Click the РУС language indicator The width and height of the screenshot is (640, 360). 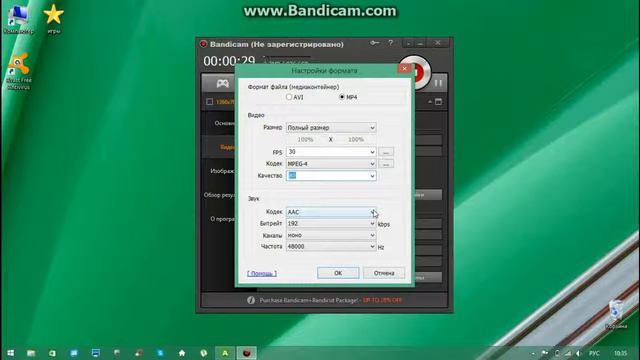tap(594, 353)
